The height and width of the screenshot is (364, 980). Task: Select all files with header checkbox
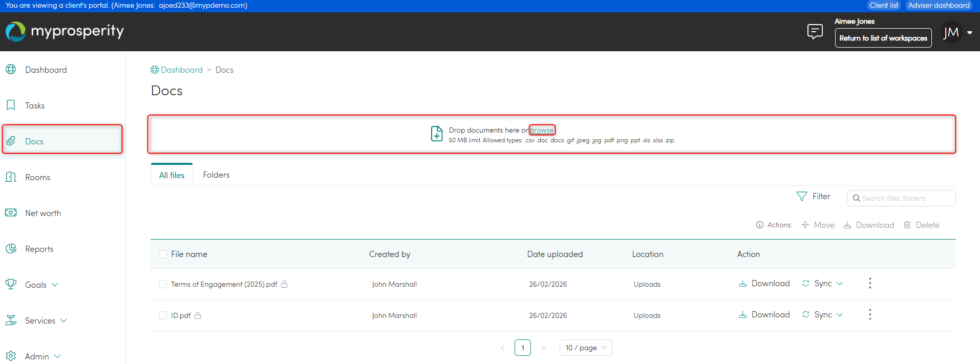pos(163,254)
